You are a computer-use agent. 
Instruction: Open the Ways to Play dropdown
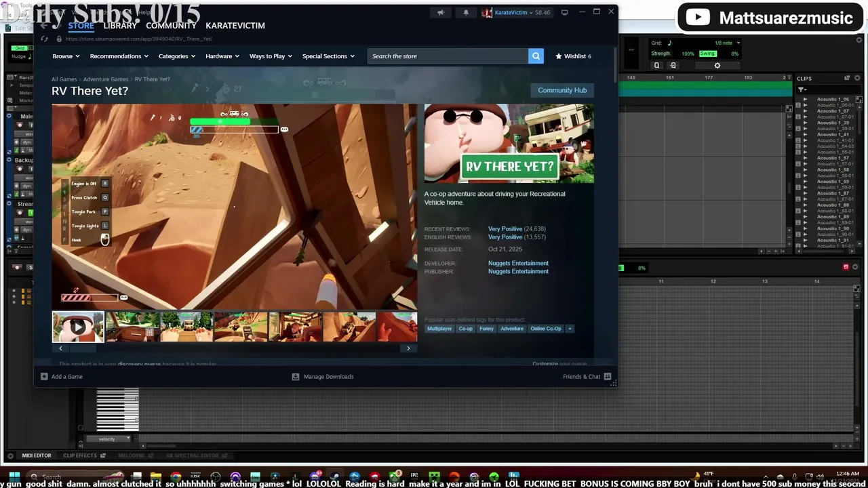(271, 56)
